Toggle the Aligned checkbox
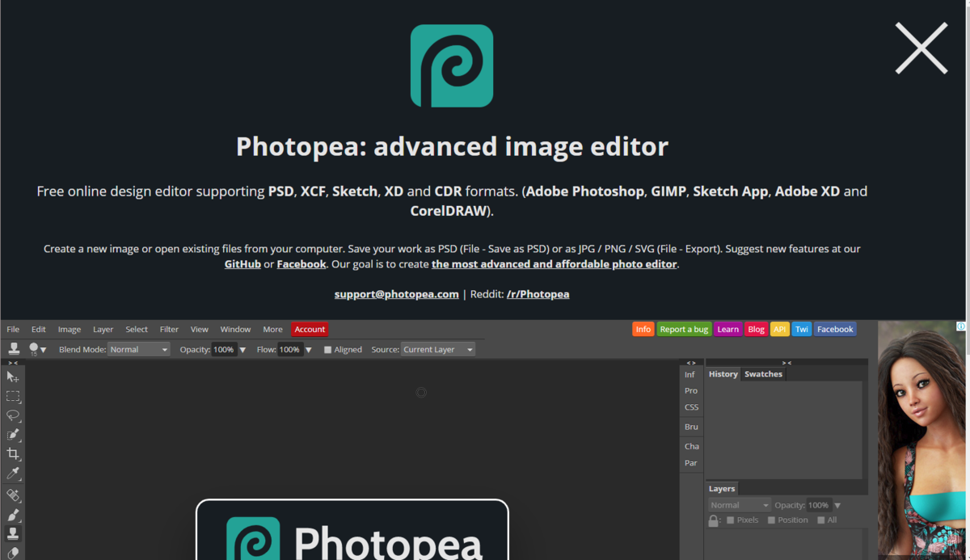This screenshot has width=970, height=560. pos(328,350)
